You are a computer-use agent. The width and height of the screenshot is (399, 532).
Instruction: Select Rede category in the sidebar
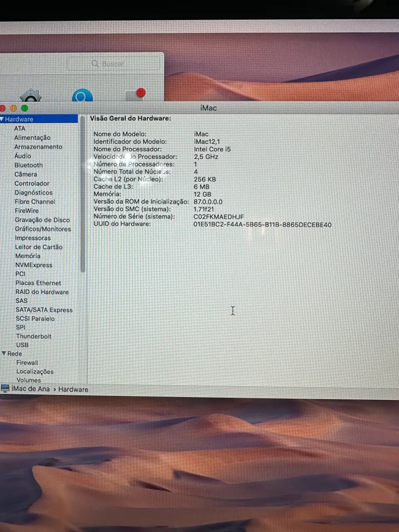pos(15,354)
